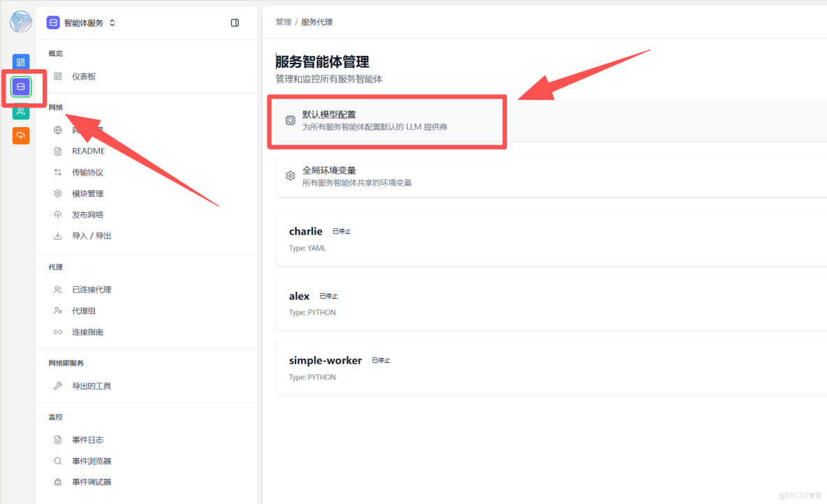This screenshot has width=827, height=504.
Task: Click the app logo in the top-left corner
Action: (20, 22)
